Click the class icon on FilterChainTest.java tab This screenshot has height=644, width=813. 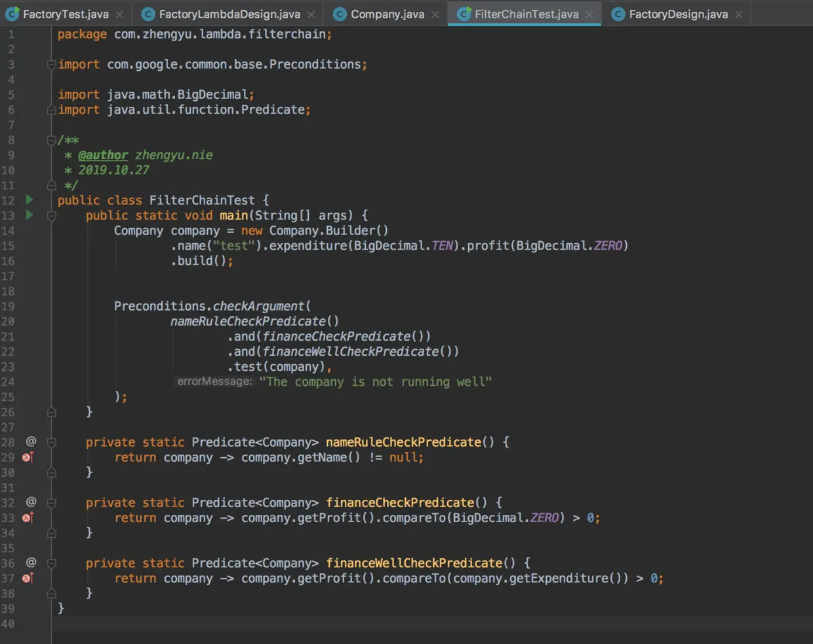[464, 14]
